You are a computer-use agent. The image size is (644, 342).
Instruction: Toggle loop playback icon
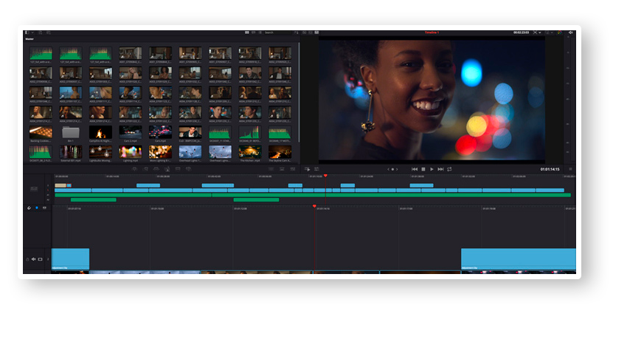449,169
